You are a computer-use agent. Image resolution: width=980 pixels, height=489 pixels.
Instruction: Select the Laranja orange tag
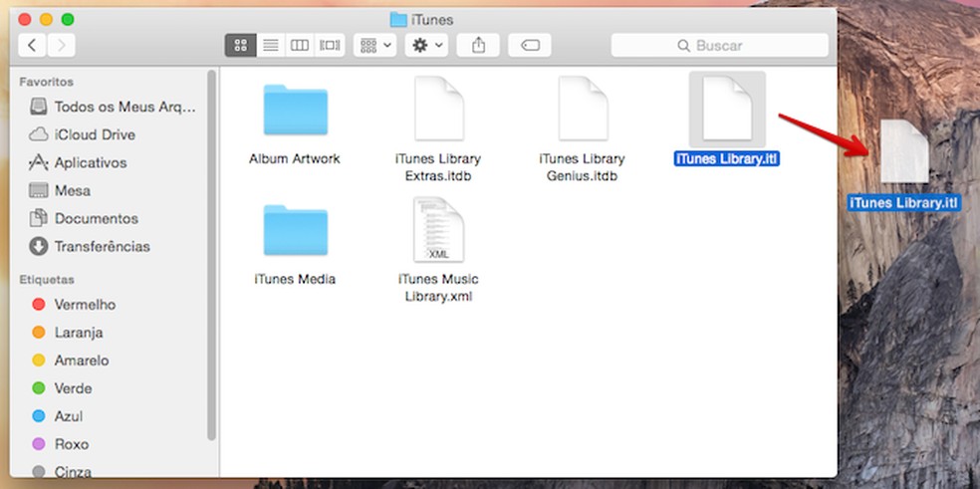68,332
